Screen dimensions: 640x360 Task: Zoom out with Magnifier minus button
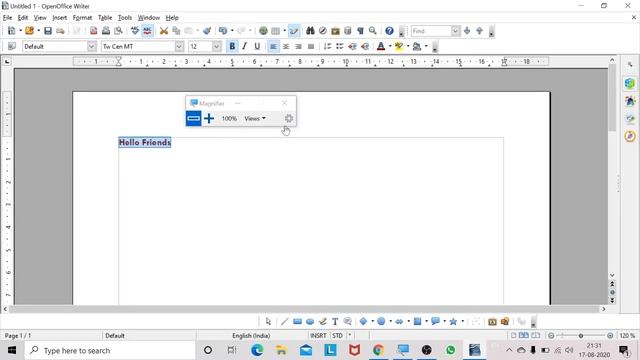(x=193, y=118)
